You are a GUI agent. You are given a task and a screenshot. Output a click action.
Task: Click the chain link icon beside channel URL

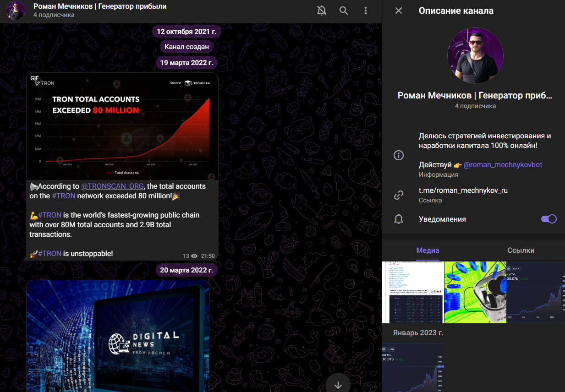click(399, 196)
